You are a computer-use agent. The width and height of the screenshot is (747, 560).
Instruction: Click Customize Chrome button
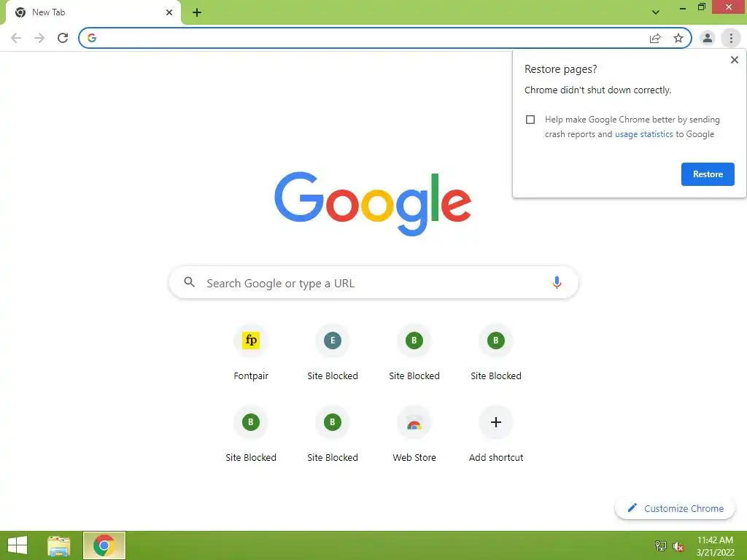tap(675, 508)
